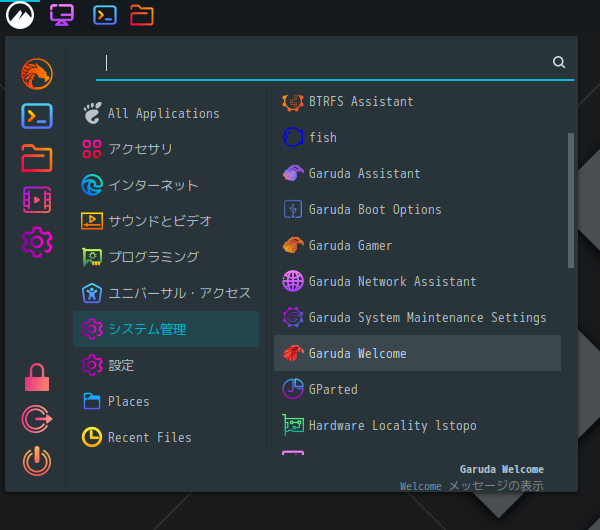Click the Garuda dragon icon in menu sidebar

pyautogui.click(x=37, y=74)
